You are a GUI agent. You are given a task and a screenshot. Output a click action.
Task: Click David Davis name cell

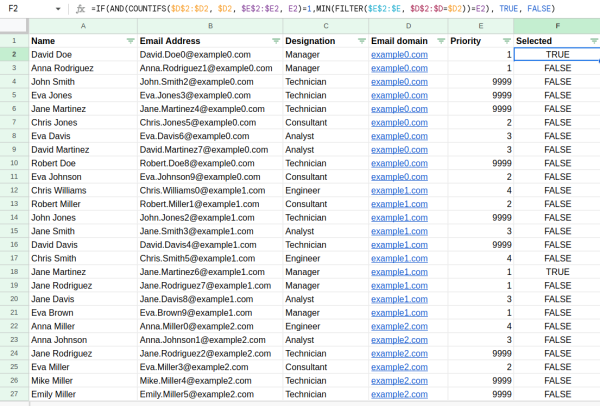click(83, 245)
